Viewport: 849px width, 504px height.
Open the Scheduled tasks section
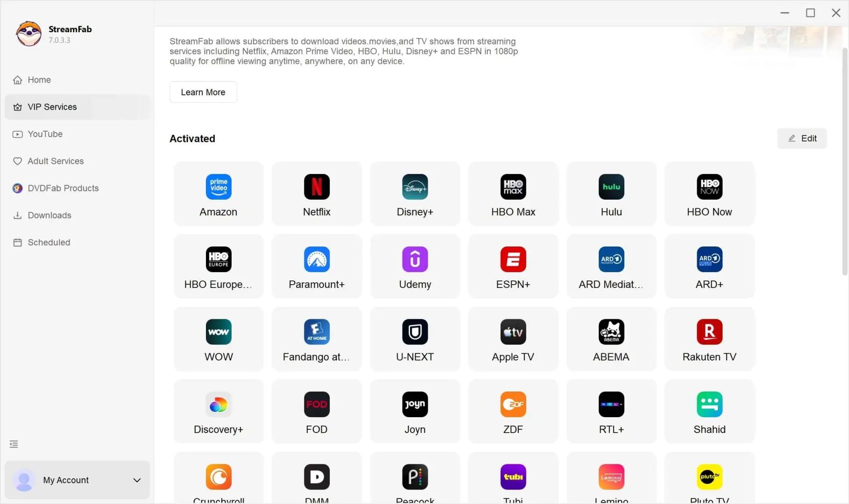(x=77, y=242)
